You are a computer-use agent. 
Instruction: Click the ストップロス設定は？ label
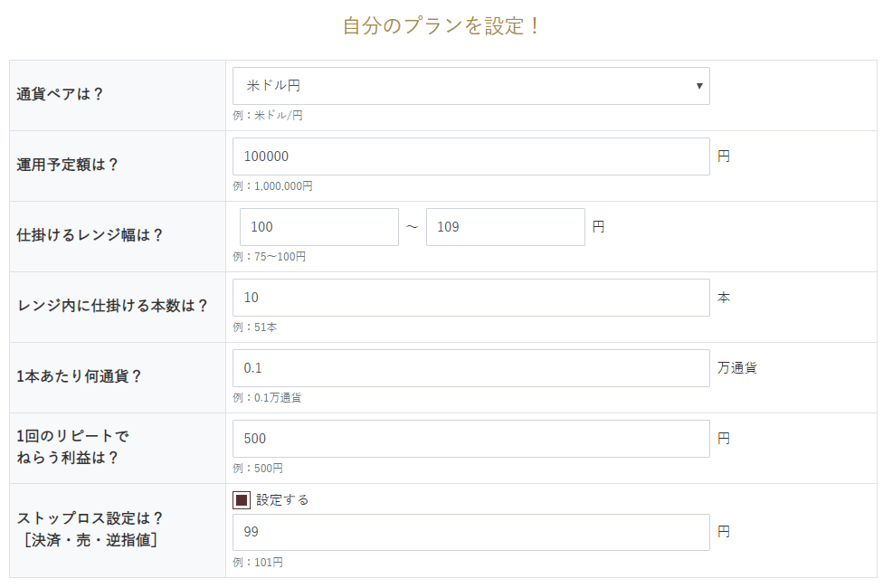pyautogui.click(x=90, y=518)
